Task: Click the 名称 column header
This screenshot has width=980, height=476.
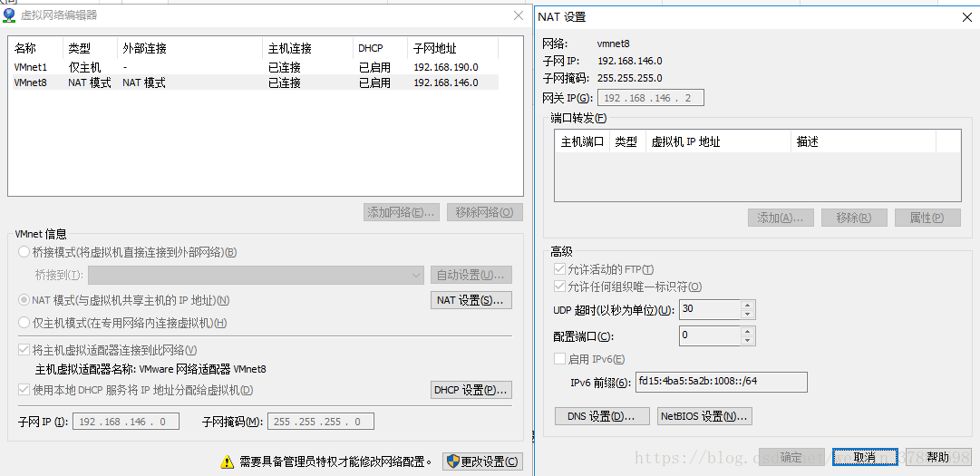Action: tap(36, 48)
